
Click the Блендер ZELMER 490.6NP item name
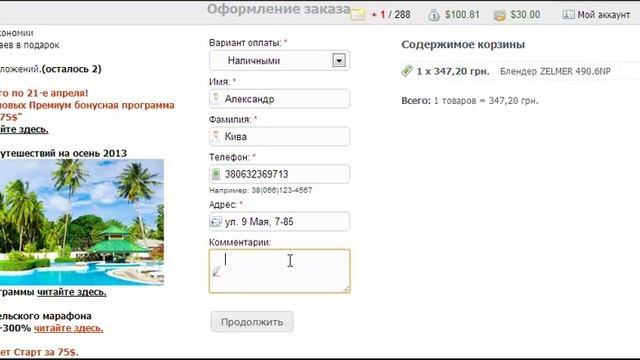tap(555, 71)
